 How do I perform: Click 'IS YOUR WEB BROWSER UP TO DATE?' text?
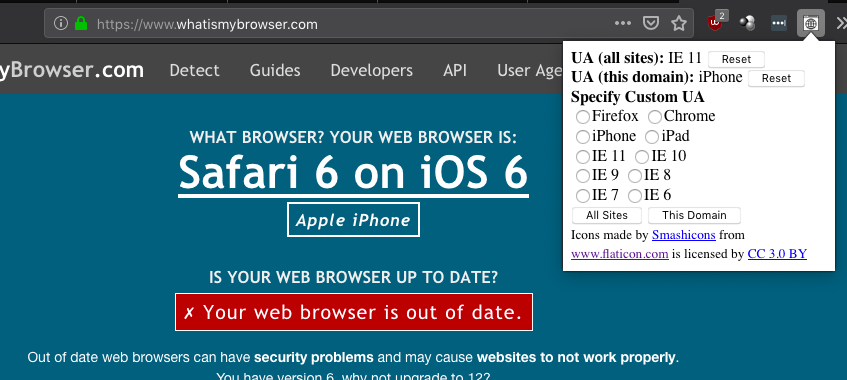click(353, 278)
